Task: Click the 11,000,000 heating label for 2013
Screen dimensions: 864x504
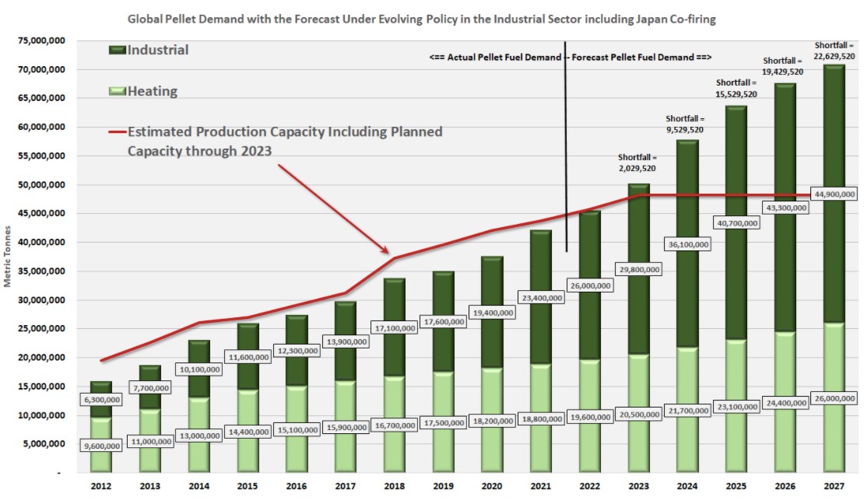Action: coord(151,441)
